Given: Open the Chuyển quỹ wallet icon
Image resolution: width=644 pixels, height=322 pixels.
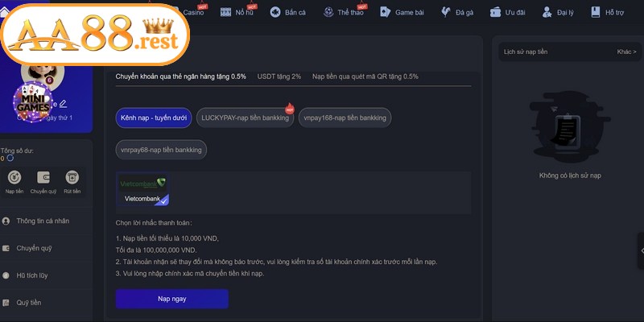Looking at the screenshot, I should (43, 177).
